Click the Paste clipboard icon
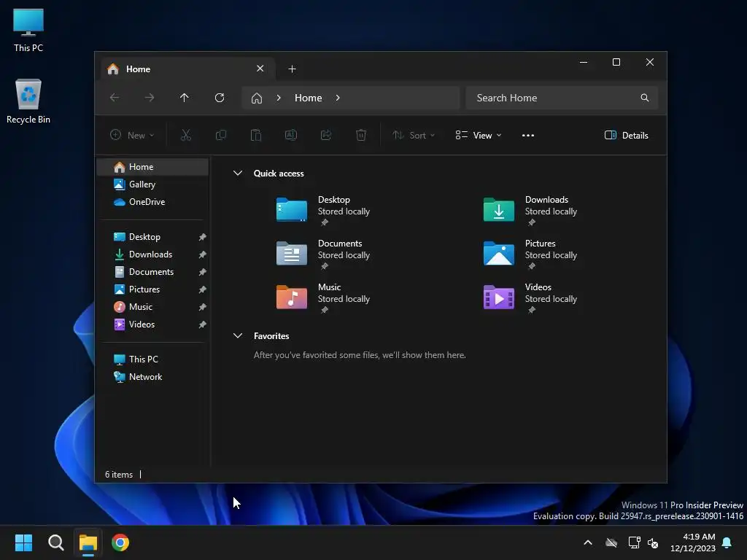Viewport: 747px width, 560px height. tap(256, 135)
